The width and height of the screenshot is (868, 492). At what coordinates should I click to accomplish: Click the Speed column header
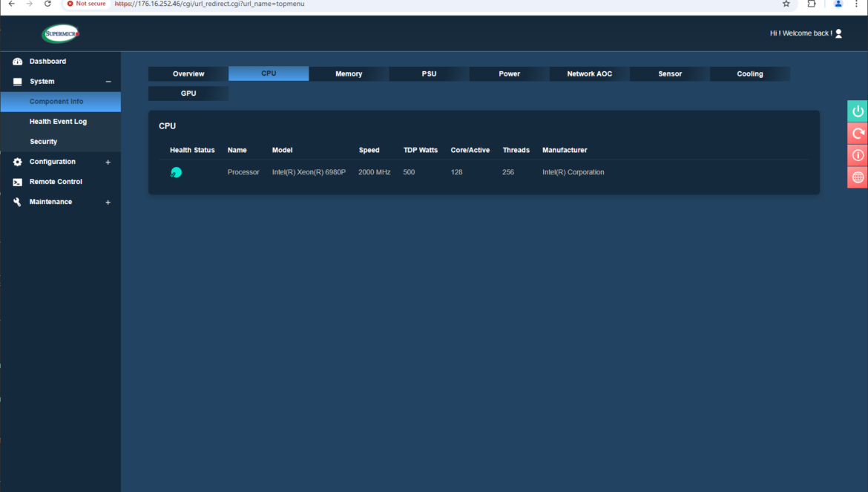click(x=369, y=150)
